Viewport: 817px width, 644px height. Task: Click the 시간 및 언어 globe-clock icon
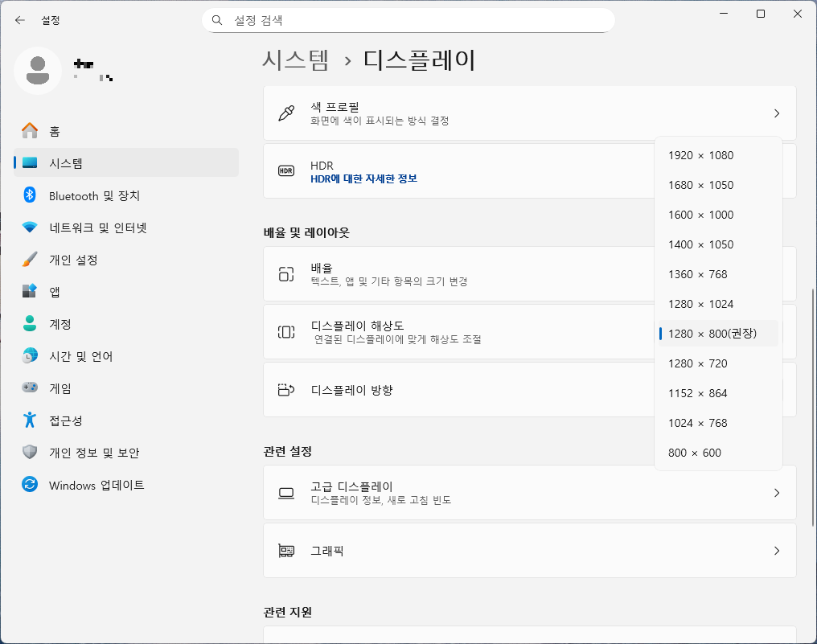point(30,356)
